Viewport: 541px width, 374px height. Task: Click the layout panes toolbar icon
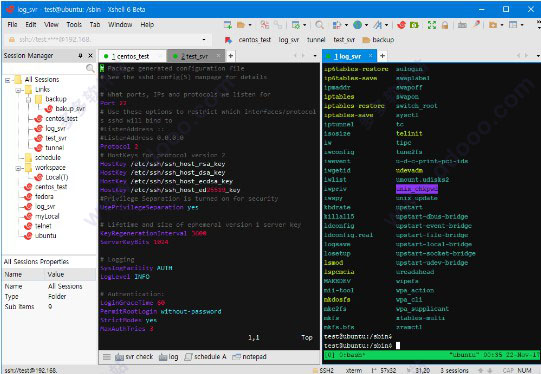coord(513,25)
